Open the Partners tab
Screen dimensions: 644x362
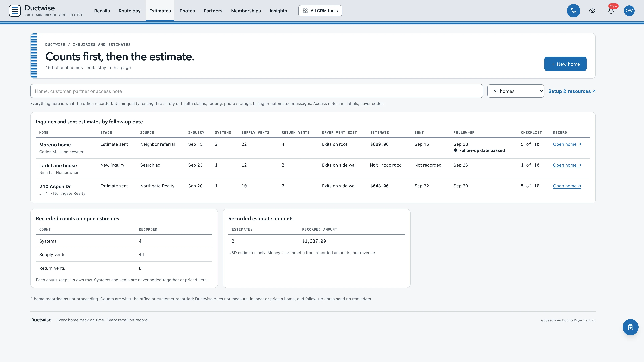click(213, 11)
